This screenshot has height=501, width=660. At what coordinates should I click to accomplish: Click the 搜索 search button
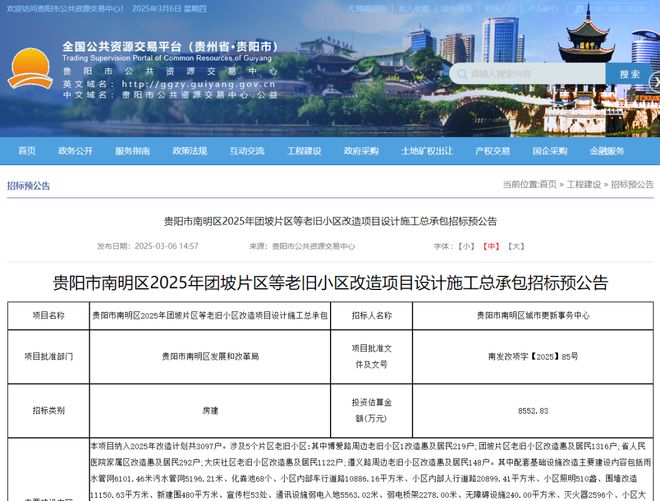629,74
